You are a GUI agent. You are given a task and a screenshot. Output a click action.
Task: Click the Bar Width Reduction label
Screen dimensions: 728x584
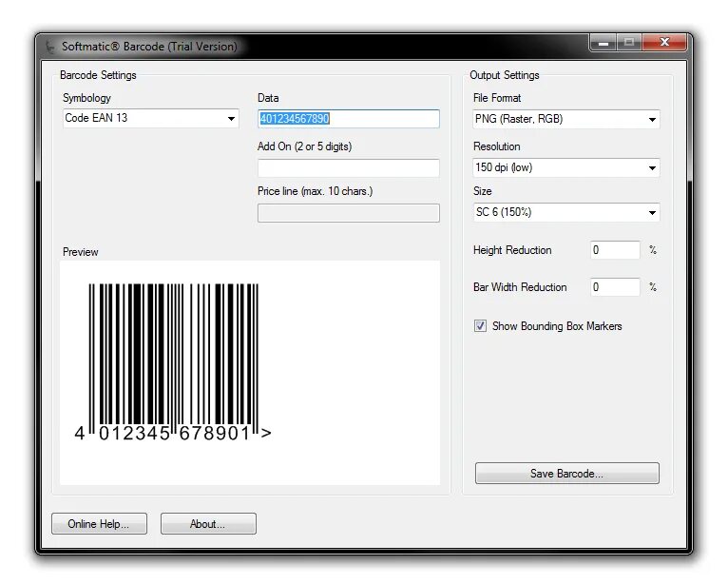(x=520, y=287)
